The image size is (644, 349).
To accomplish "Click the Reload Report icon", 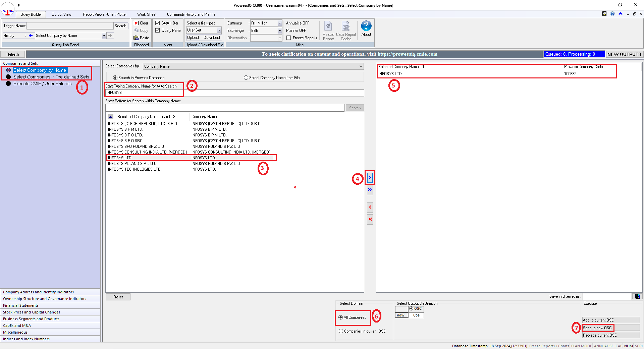I will pyautogui.click(x=328, y=26).
